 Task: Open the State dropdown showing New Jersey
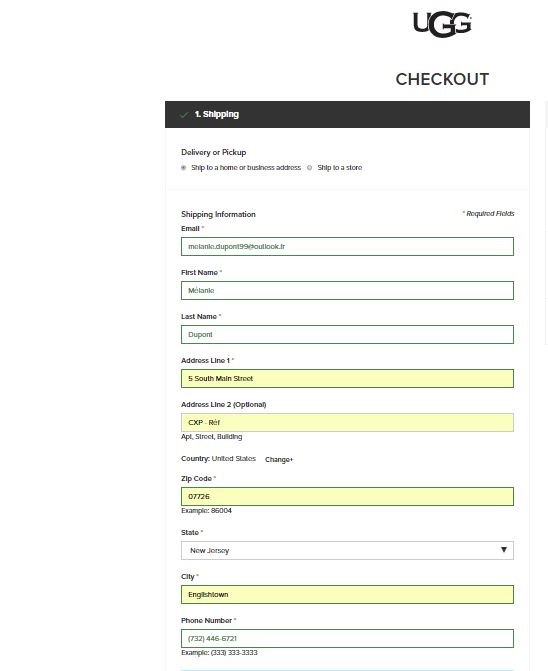tap(347, 550)
